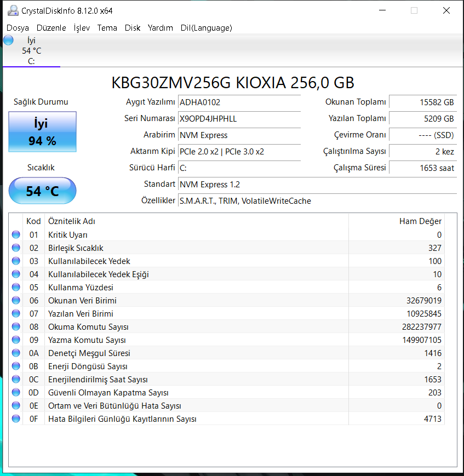
Task: Click the İyi 94 % health status button
Action: click(43, 132)
